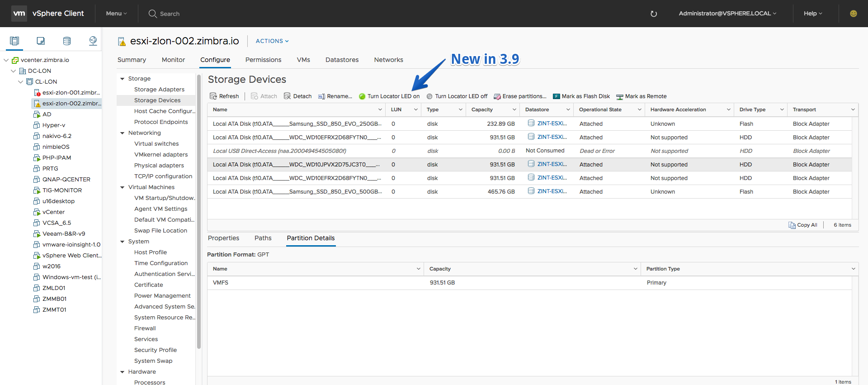Collapse the Hardware configure section

(x=122, y=372)
